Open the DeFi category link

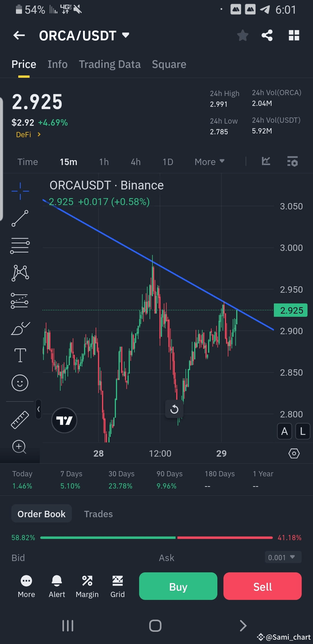28,135
